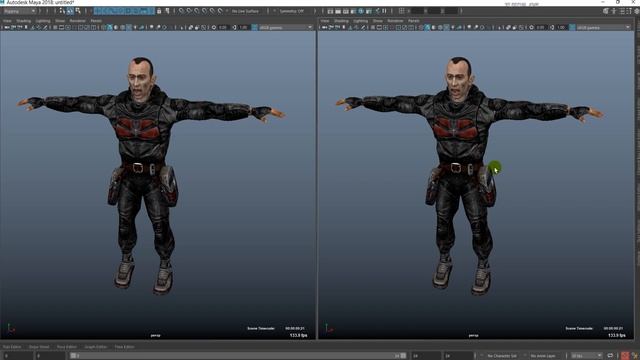Toggle the red Auto Key button
Screen dimensions: 640x360
(x=624, y=356)
